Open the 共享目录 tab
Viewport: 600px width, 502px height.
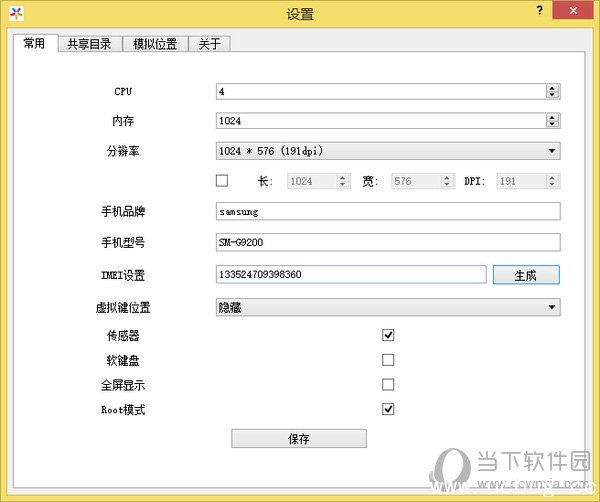coord(90,44)
